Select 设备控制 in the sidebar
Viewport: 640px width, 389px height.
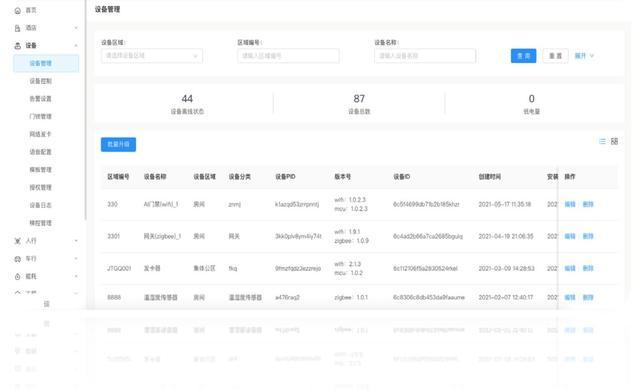coord(40,81)
